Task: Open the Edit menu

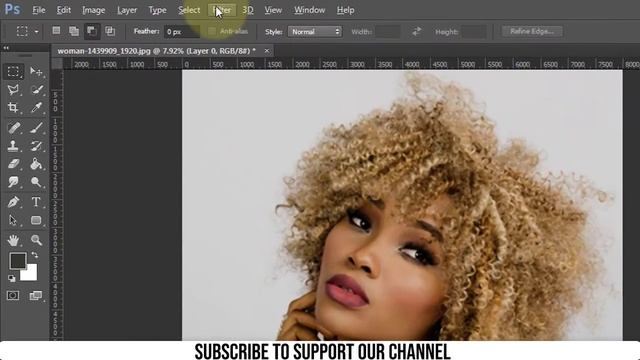Action: pyautogui.click(x=64, y=10)
